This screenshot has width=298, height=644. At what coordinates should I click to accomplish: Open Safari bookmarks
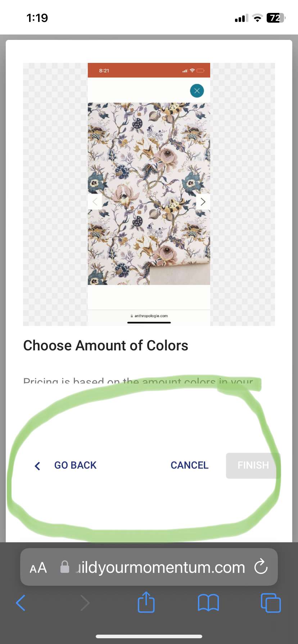coord(208,603)
